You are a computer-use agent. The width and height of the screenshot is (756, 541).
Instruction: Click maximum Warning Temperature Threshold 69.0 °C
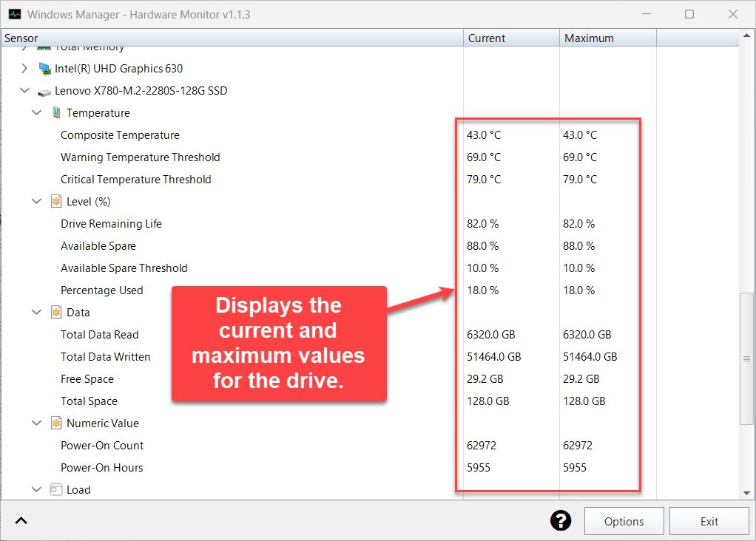point(580,157)
